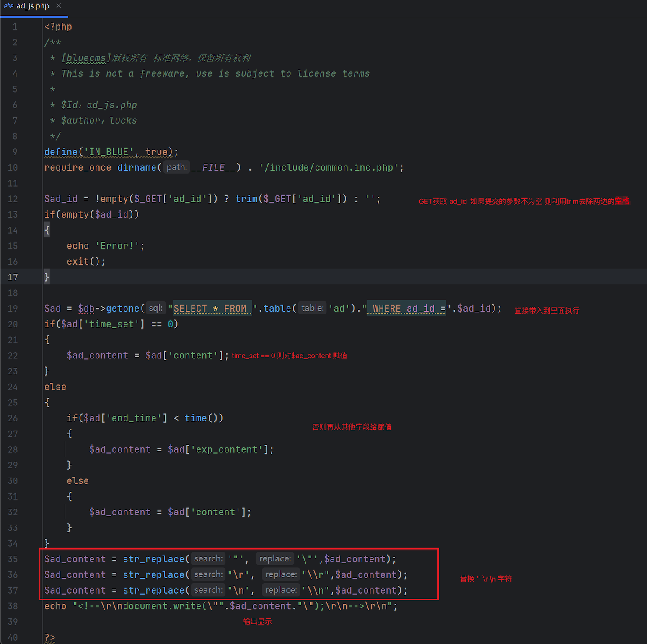Place cursor on the <?php opening tag
647x644 pixels.
pos(58,27)
